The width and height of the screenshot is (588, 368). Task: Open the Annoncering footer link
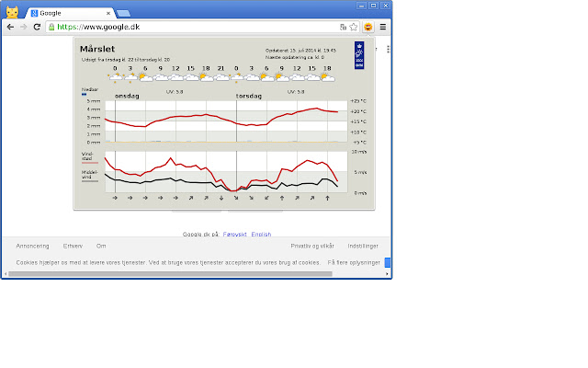coord(32,246)
